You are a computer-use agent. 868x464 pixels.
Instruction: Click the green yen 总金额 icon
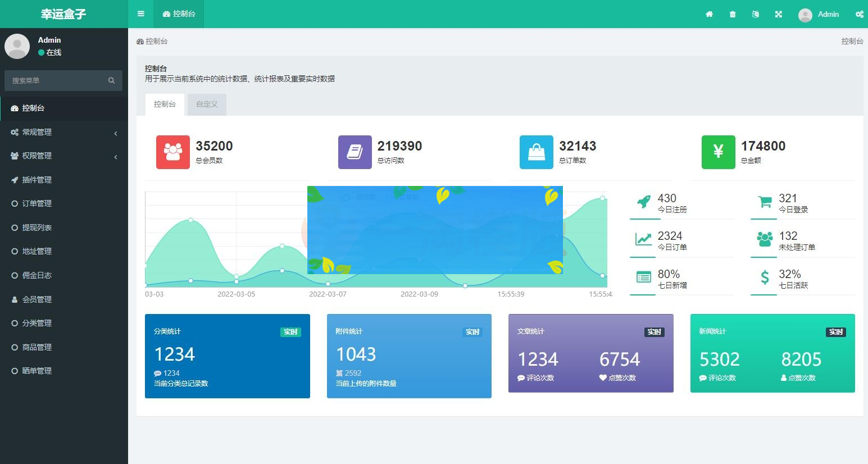[x=718, y=152]
